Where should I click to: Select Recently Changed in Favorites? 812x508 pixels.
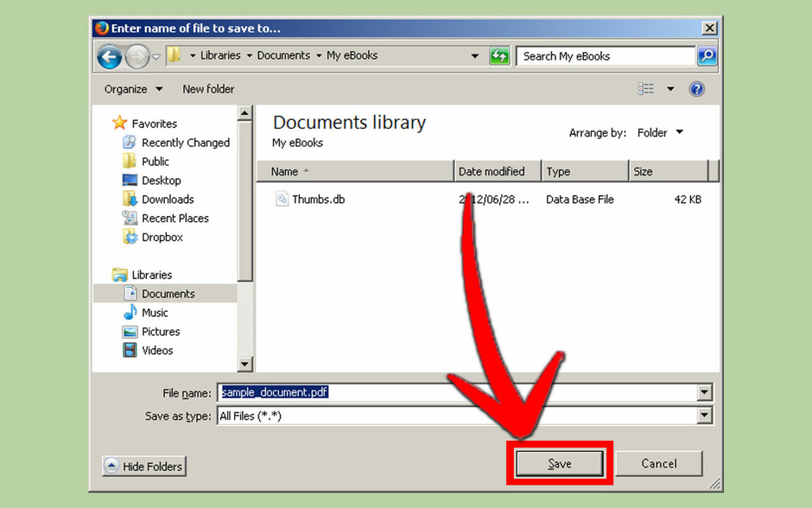(x=185, y=143)
